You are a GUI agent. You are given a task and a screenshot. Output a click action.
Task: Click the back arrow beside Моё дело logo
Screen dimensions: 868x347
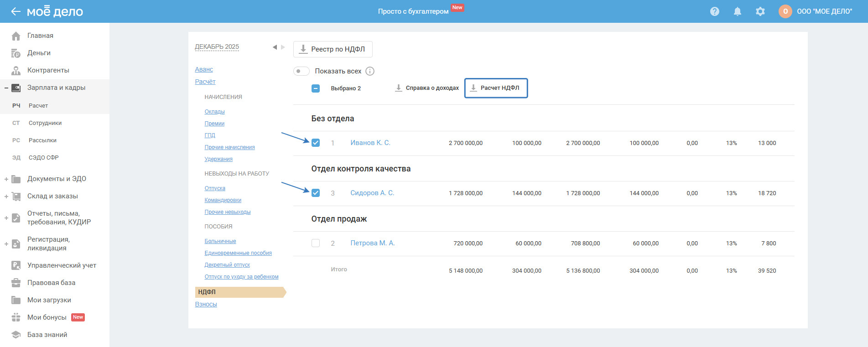tap(16, 11)
